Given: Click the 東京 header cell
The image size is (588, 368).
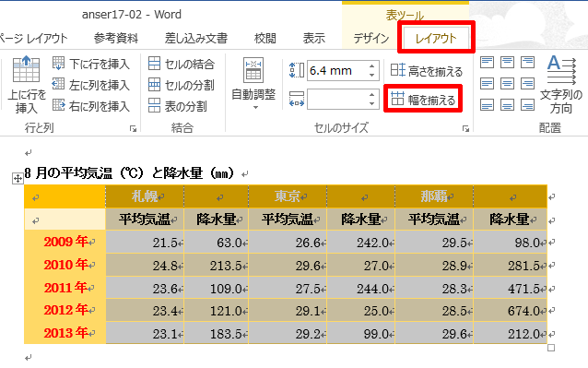Looking at the screenshot, I should tap(288, 196).
